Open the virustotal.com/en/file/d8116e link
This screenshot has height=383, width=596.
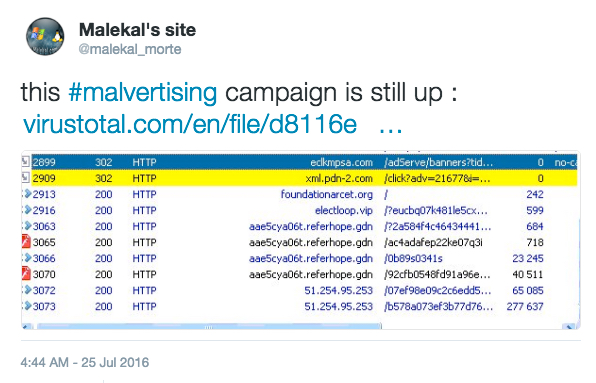coord(190,124)
